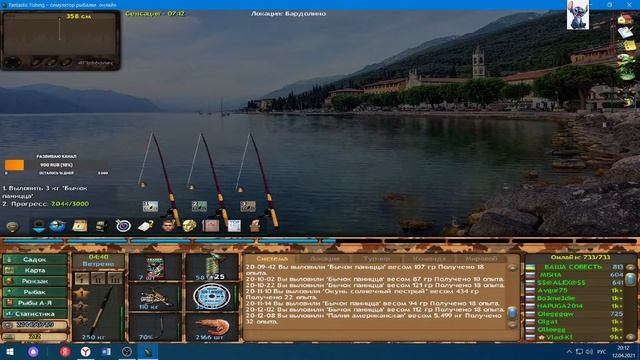The height and width of the screenshot is (360, 640).
Task: Click the paper with question mark icon
Action: (x=146, y=226)
